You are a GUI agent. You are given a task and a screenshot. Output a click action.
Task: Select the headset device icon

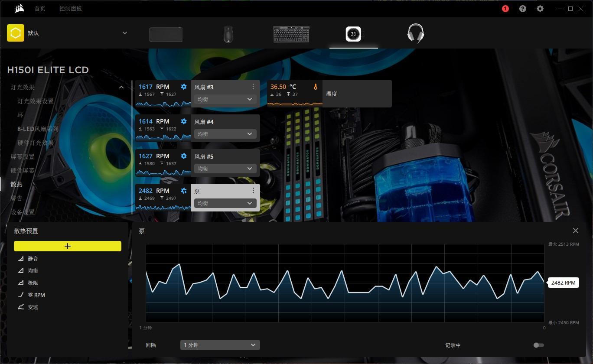tap(416, 33)
